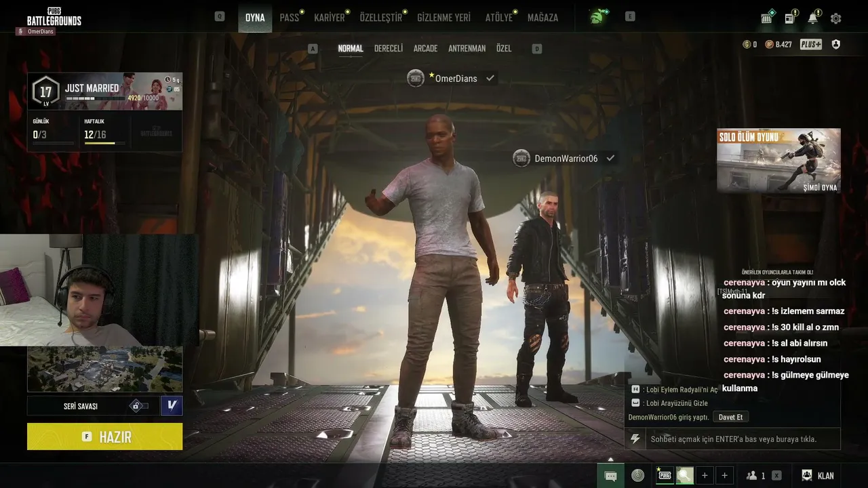Toggle the Seri Savaşı lock switch
This screenshot has height=488, width=868.
[139, 406]
